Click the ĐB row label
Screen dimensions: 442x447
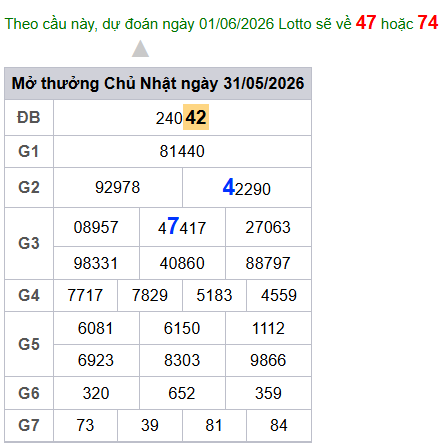tap(29, 118)
